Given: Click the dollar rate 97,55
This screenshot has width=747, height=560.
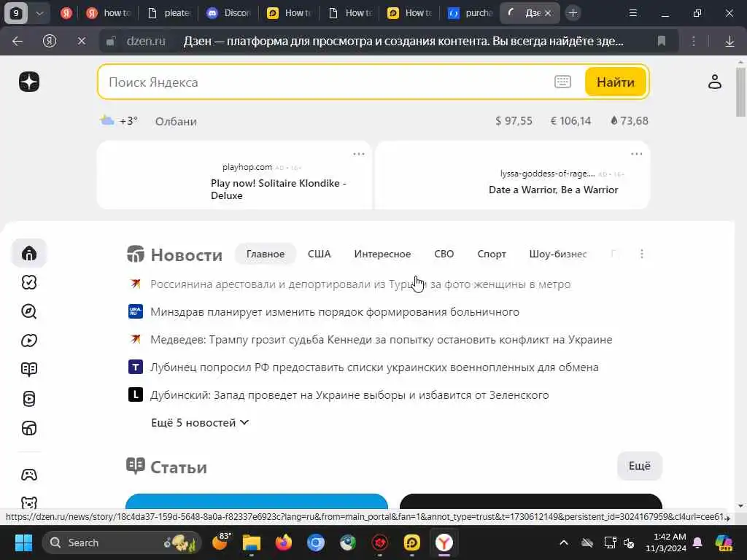Looking at the screenshot, I should (x=514, y=121).
